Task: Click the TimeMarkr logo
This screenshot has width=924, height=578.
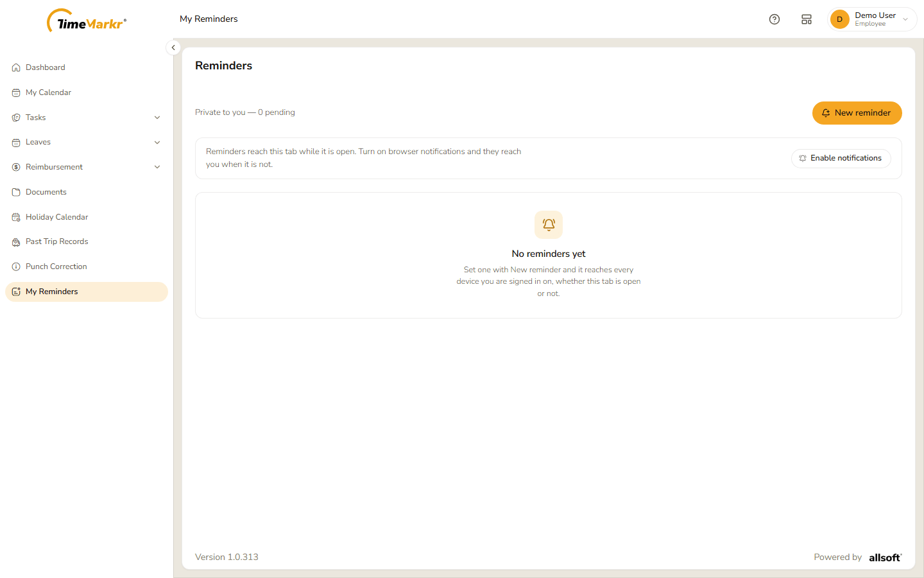Action: click(87, 21)
